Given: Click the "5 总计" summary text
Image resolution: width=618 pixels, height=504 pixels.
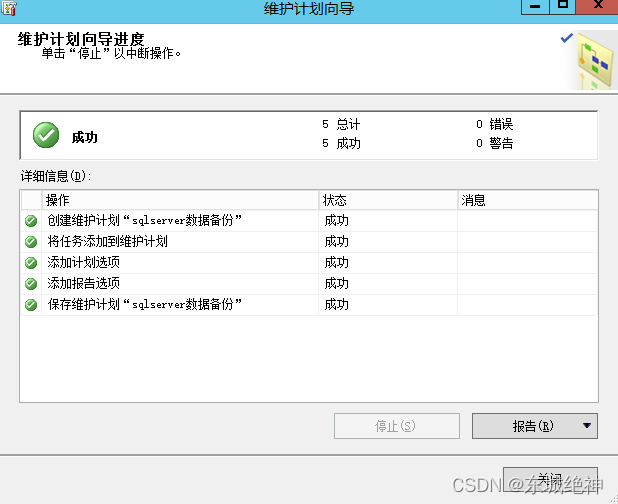Looking at the screenshot, I should 341,124.
